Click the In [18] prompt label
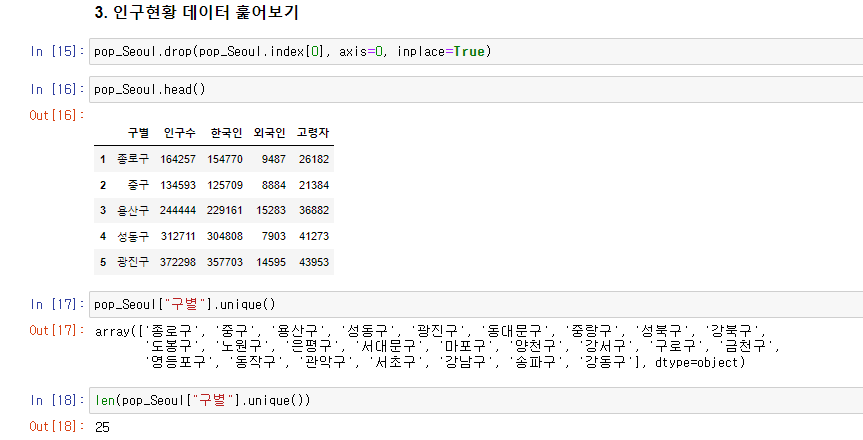Image resolution: width=863 pixels, height=440 pixels. 57,400
